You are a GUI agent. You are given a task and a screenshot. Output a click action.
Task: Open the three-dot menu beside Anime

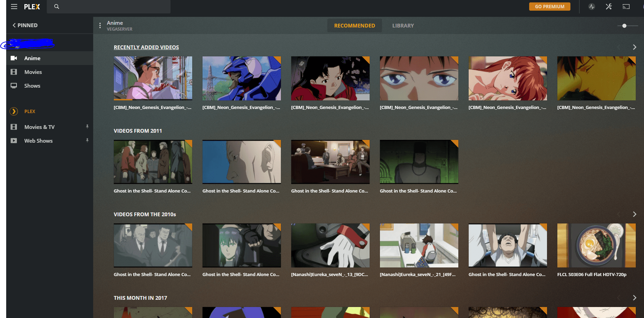(100, 25)
